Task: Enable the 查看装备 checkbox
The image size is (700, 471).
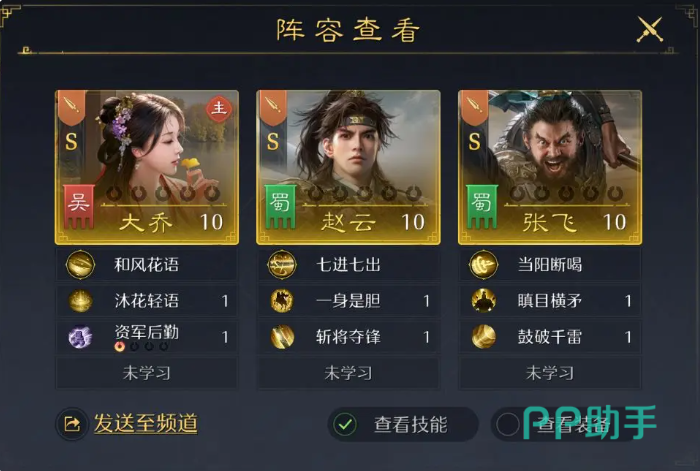Action: coord(508,424)
